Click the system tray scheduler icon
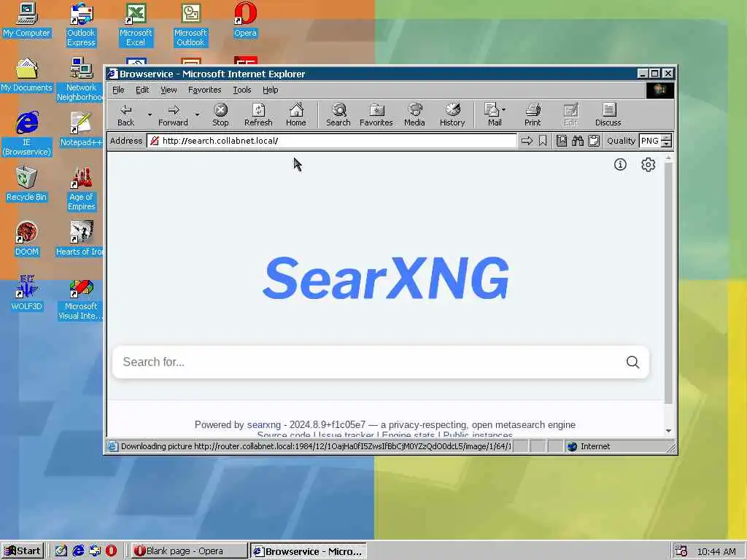 click(681, 551)
